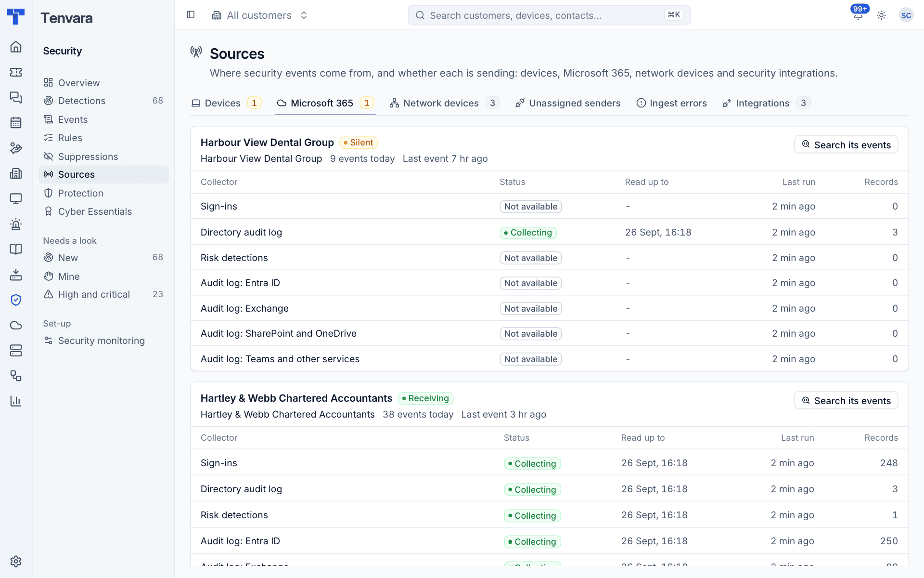The width and height of the screenshot is (924, 578).
Task: Click '38 events today' text
Action: [418, 415]
